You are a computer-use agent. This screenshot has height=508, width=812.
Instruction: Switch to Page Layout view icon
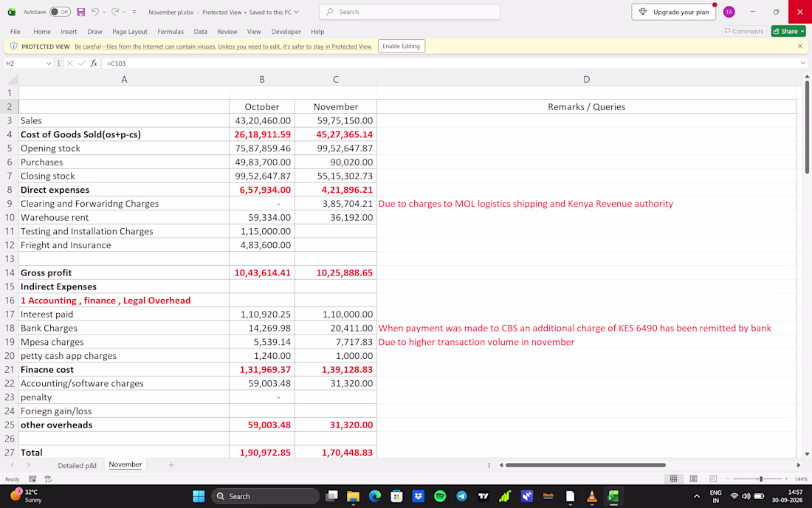(693, 479)
